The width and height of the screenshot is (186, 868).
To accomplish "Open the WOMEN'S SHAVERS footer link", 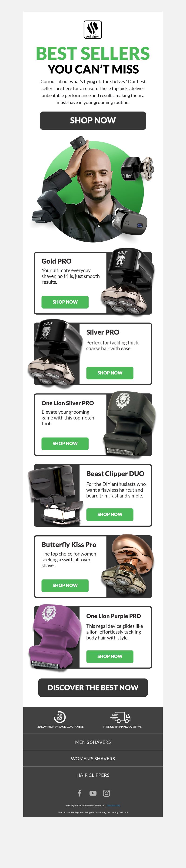I will click(93, 758).
